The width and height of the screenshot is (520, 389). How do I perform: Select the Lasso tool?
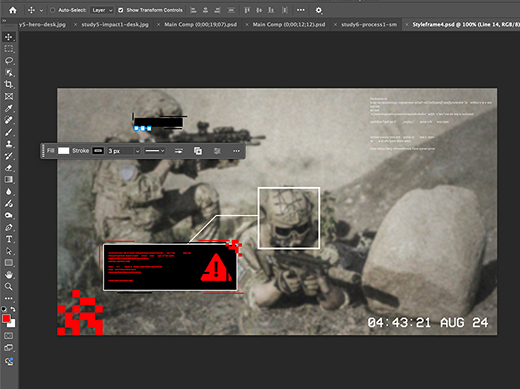(x=9, y=61)
